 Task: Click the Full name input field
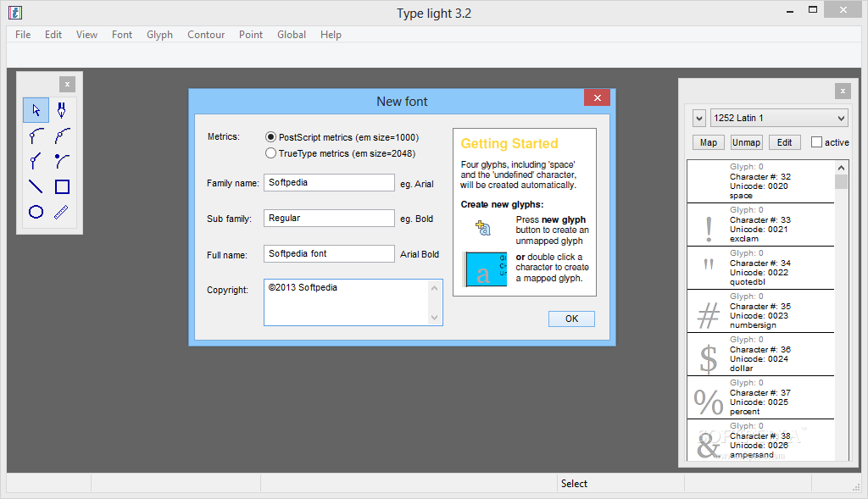pos(329,253)
